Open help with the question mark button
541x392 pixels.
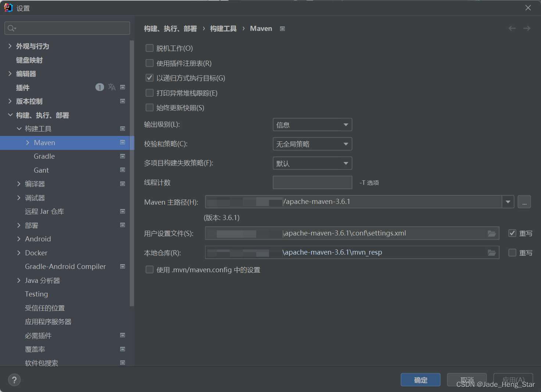[x=14, y=380]
